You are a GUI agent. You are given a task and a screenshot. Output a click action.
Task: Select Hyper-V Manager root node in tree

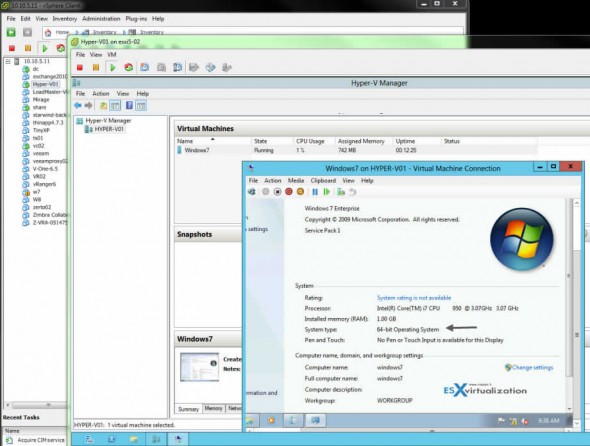coord(108,120)
